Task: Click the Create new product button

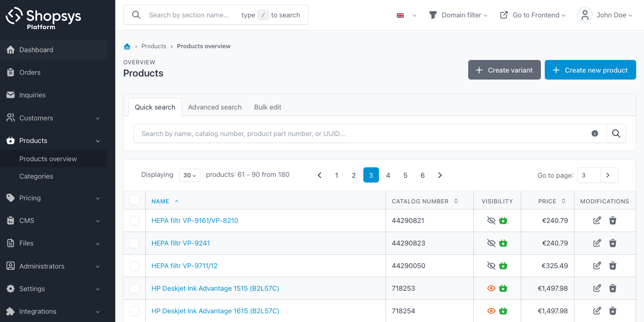Action: tap(590, 70)
